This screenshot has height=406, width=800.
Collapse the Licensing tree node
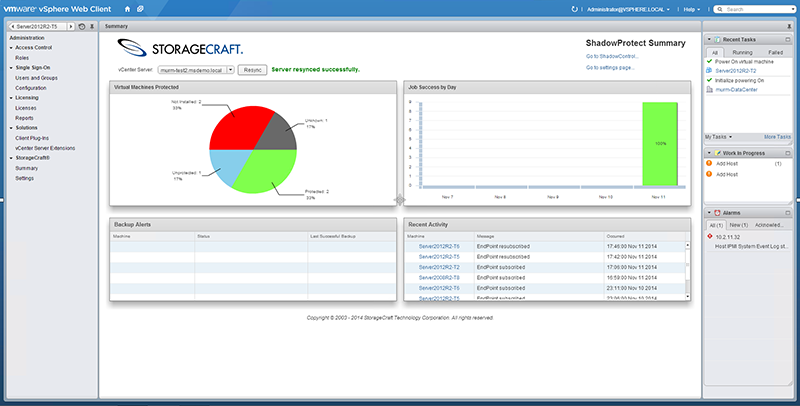[11, 98]
